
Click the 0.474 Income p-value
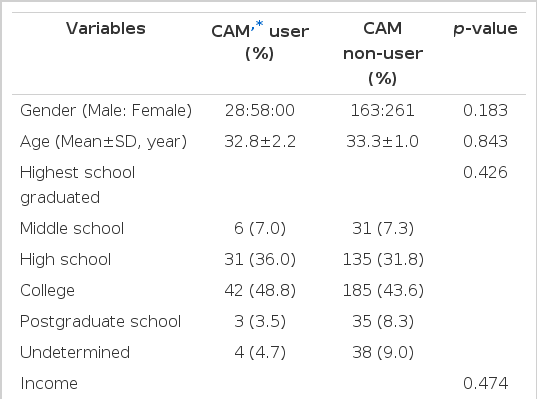tap(485, 384)
